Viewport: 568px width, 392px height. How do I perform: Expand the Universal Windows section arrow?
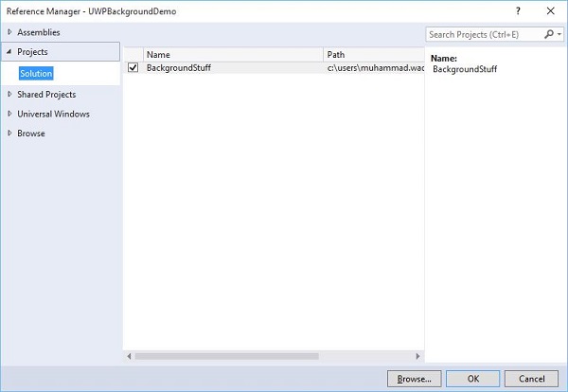[9, 115]
